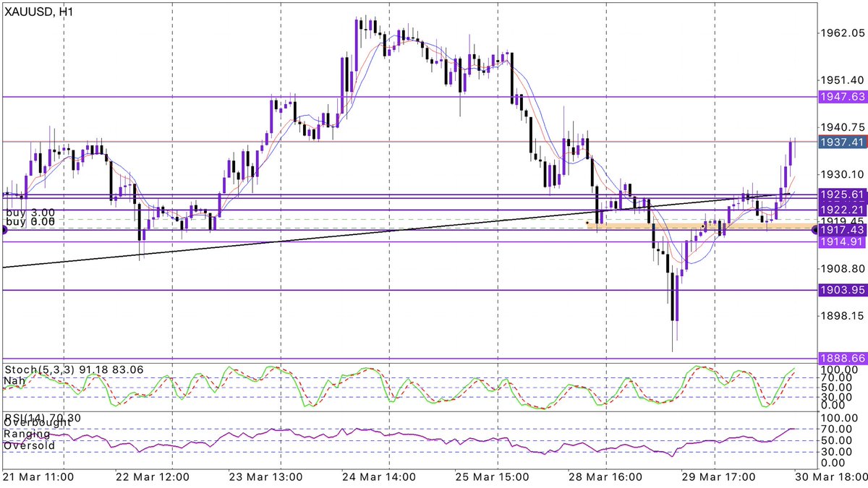868x488 pixels.
Task: Select the 1925.61 horizontal line label
Action: [x=842, y=195]
